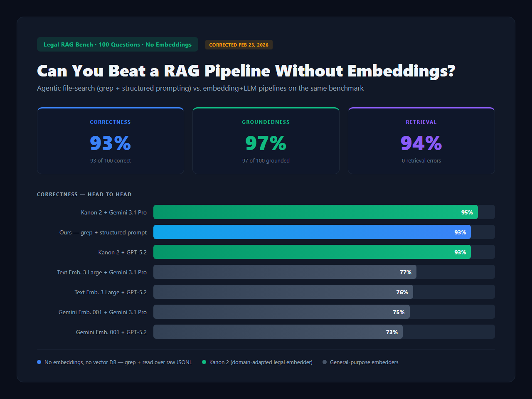Click the main headline about RAG Pipeline

pyautogui.click(x=246, y=71)
